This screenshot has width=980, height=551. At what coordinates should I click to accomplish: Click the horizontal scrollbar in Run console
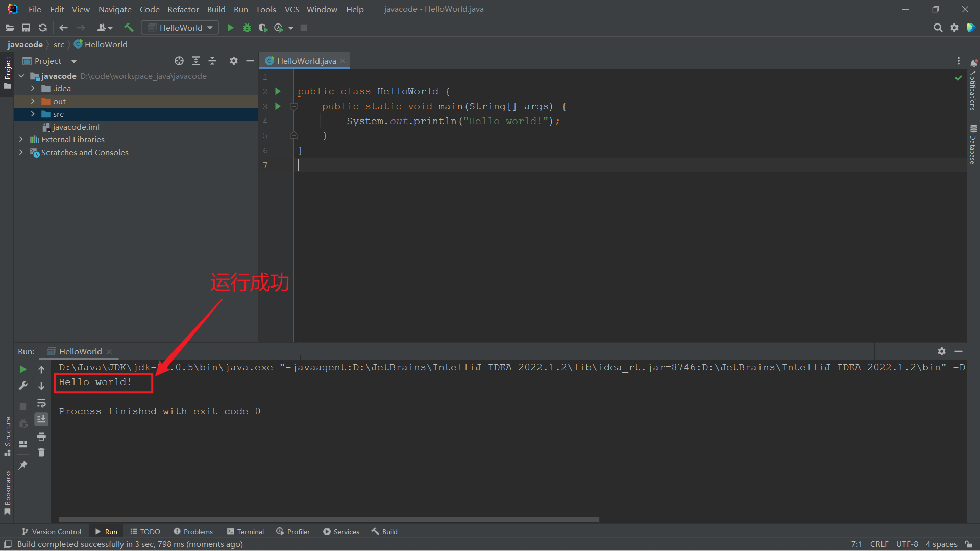click(328, 519)
